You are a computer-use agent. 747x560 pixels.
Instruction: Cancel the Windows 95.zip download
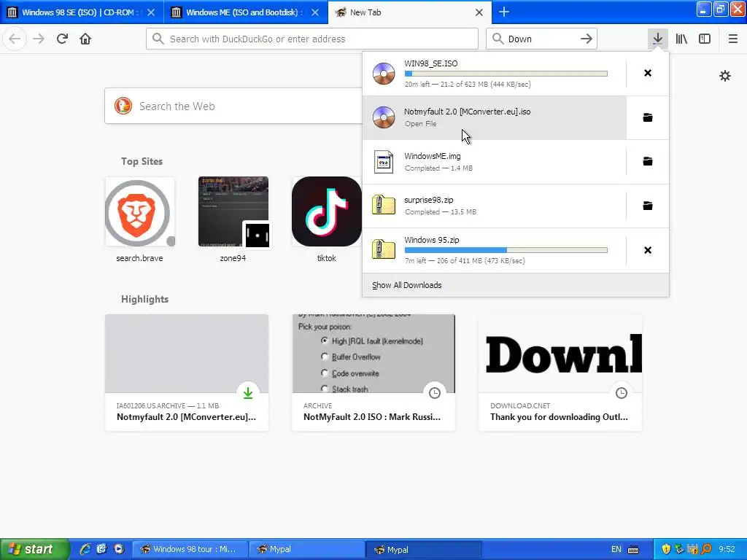pos(648,250)
